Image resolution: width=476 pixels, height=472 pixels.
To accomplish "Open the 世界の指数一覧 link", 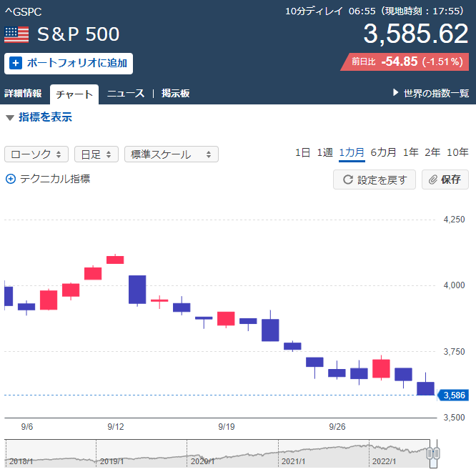I will (x=436, y=93).
